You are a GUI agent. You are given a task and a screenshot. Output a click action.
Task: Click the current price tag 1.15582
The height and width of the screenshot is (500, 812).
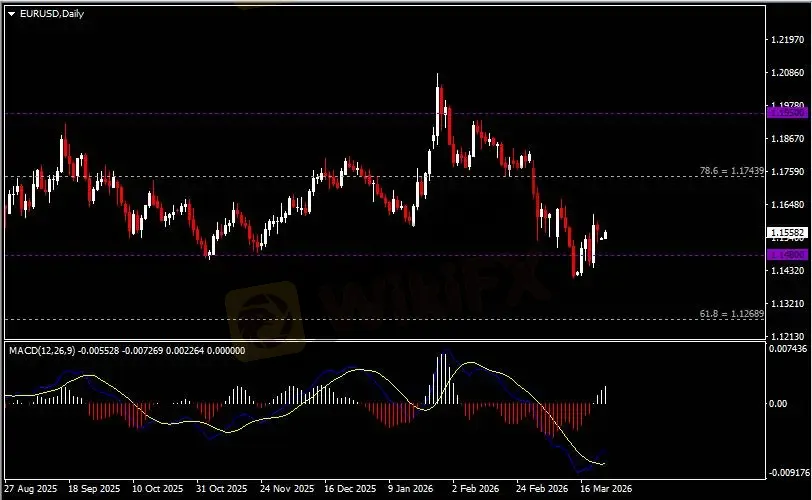point(783,232)
